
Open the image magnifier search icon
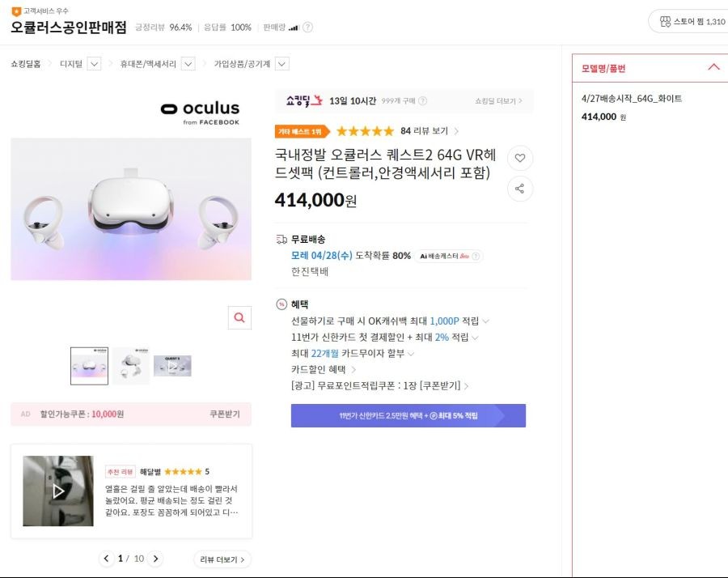239,318
